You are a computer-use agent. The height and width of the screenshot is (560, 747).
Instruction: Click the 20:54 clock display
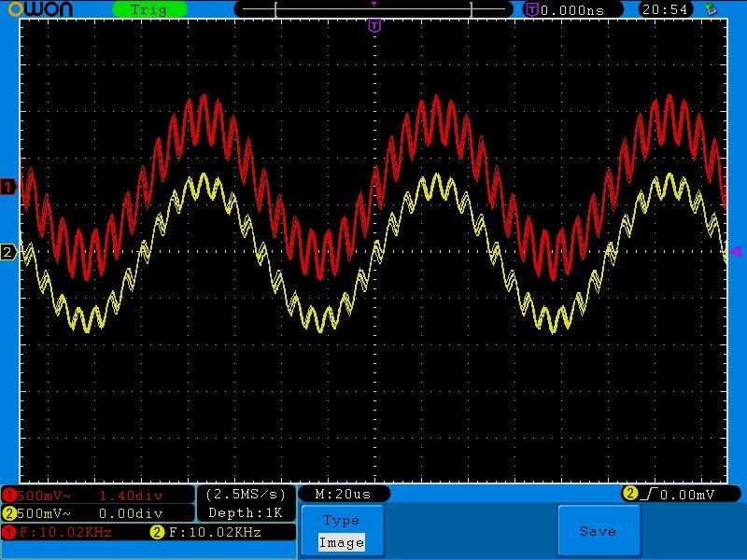[x=666, y=9]
